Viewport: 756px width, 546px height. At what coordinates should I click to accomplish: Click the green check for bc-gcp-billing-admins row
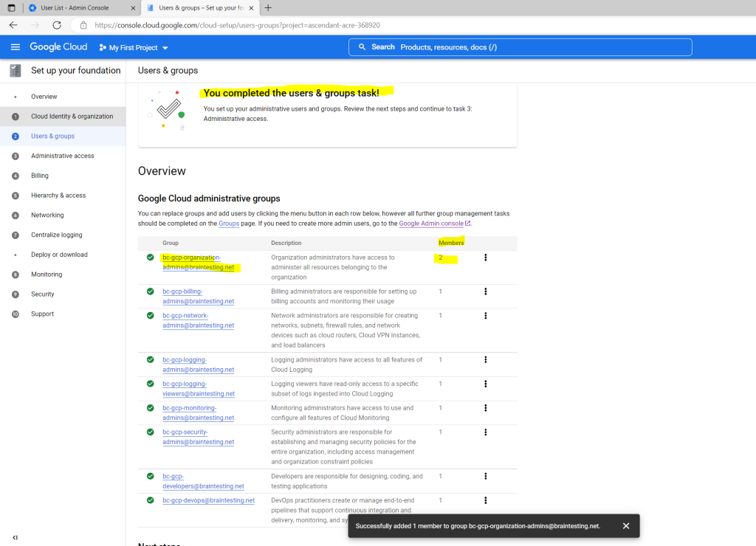coord(151,291)
